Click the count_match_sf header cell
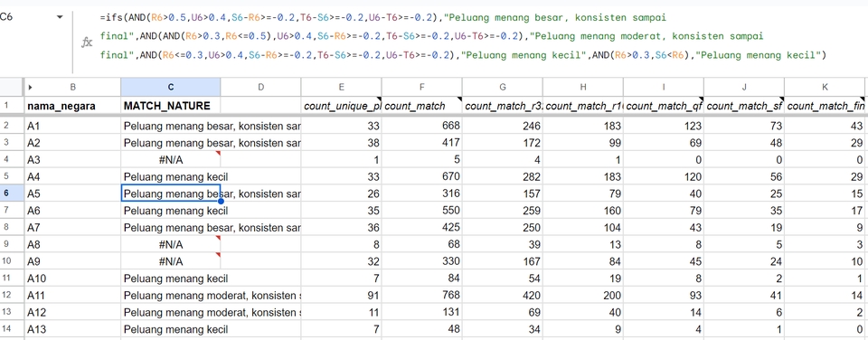 point(744,106)
